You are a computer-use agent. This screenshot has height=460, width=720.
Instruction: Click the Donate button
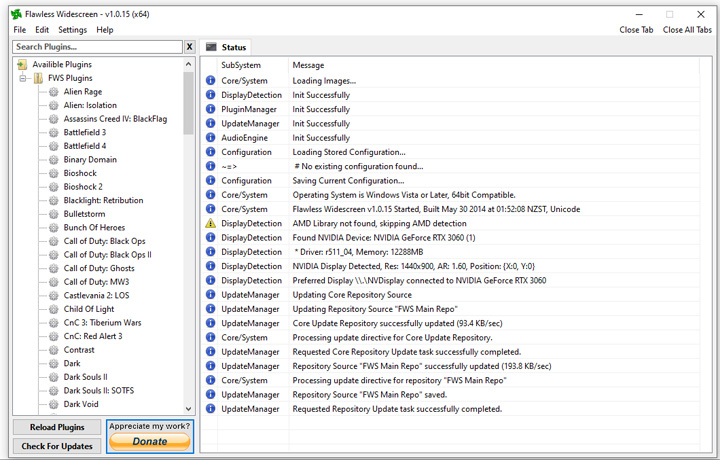(149, 441)
